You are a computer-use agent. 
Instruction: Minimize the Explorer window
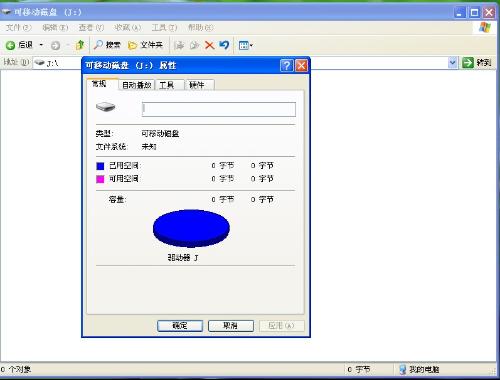(460, 13)
